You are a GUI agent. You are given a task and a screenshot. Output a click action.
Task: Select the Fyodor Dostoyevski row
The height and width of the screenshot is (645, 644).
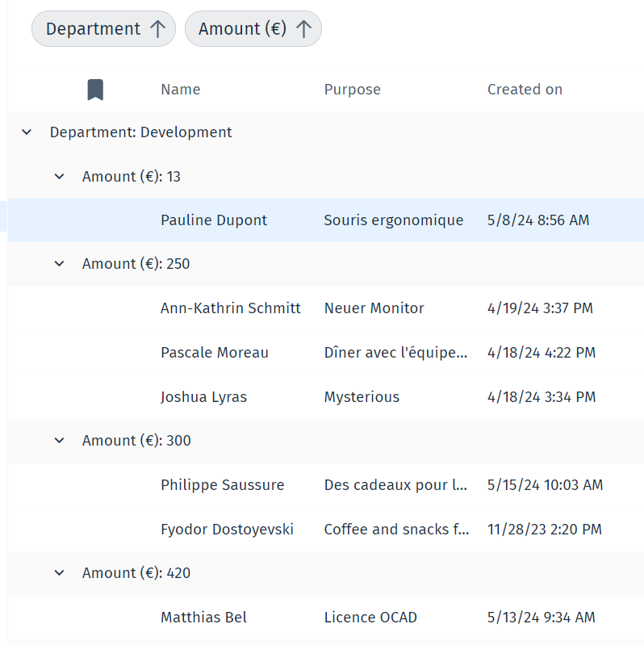pyautogui.click(x=227, y=530)
